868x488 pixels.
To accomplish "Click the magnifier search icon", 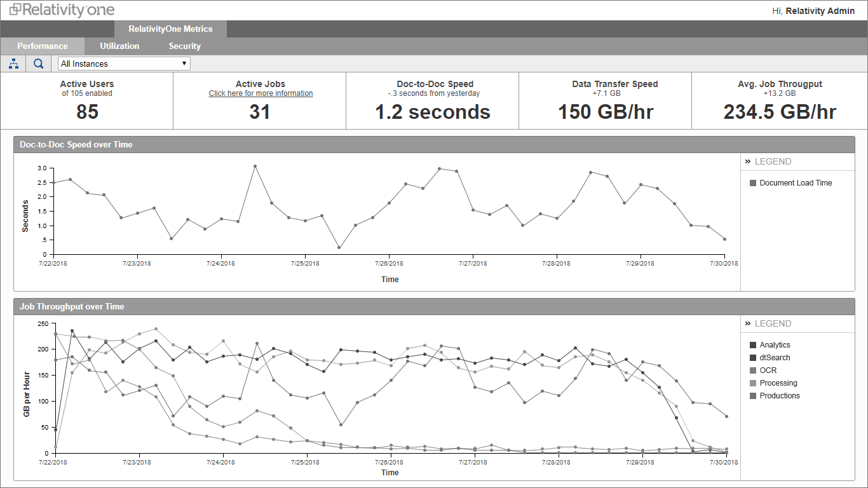I will 39,64.
